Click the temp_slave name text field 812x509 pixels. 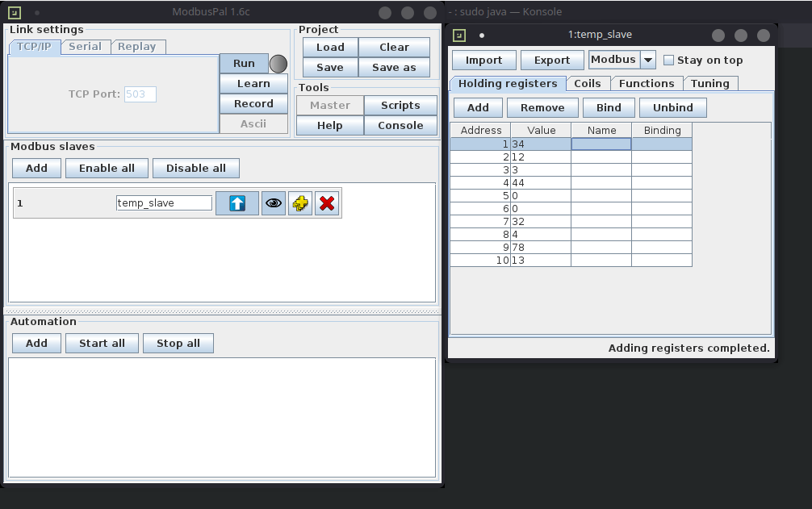[164, 203]
